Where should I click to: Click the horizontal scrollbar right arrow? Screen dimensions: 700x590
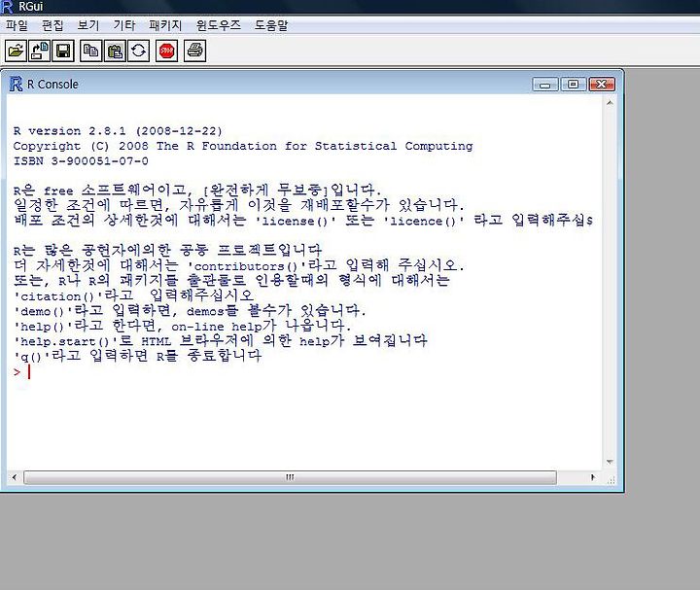pyautogui.click(x=592, y=477)
